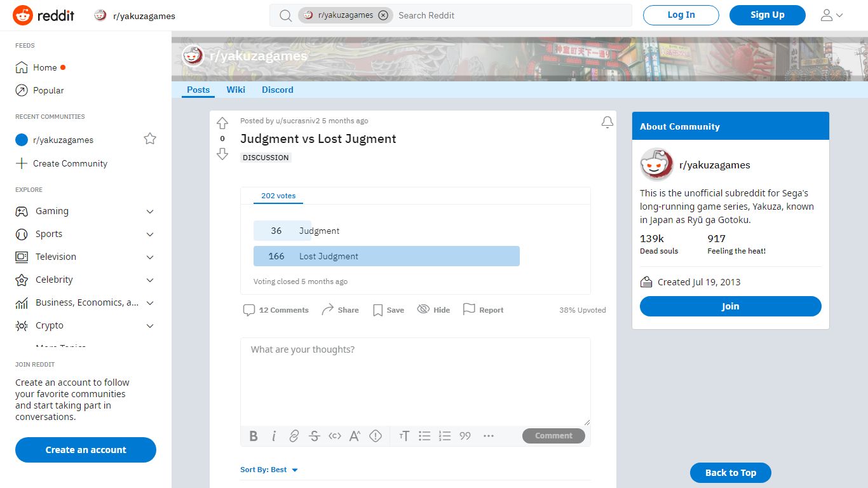This screenshot has width=868, height=488.
Task: Click Create an account button
Action: click(86, 450)
